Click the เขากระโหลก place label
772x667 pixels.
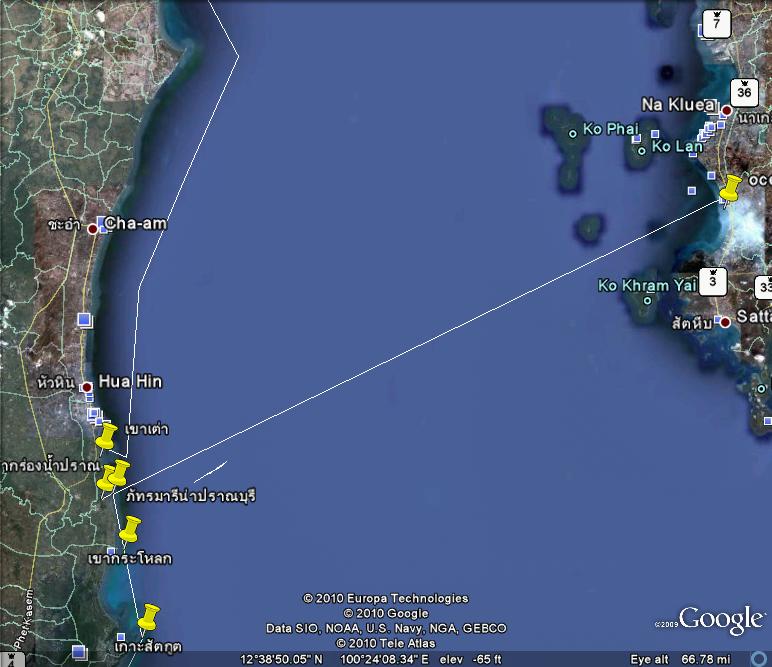pos(130,557)
